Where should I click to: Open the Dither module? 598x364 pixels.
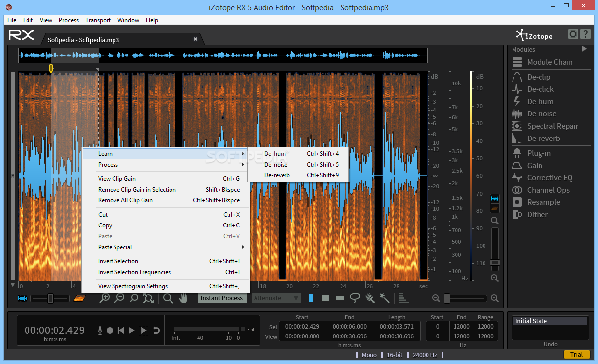530,215
